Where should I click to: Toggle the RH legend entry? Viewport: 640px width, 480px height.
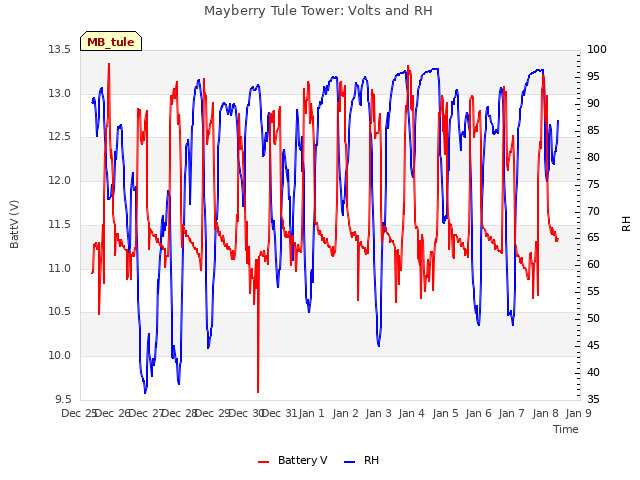click(362, 460)
